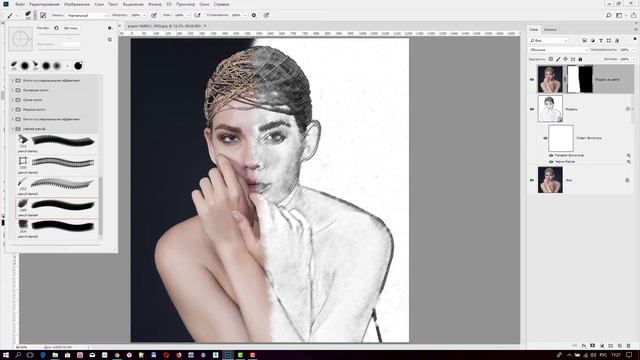Open the Файл menu
The image size is (640, 360).
point(20,4)
